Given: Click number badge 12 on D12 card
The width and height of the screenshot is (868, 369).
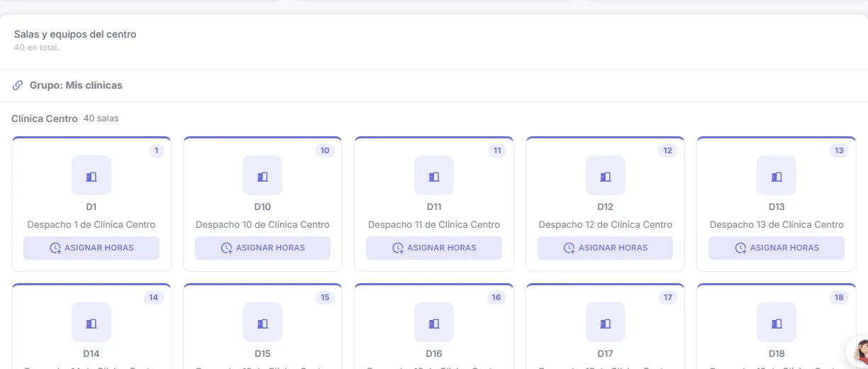Looking at the screenshot, I should tap(667, 150).
